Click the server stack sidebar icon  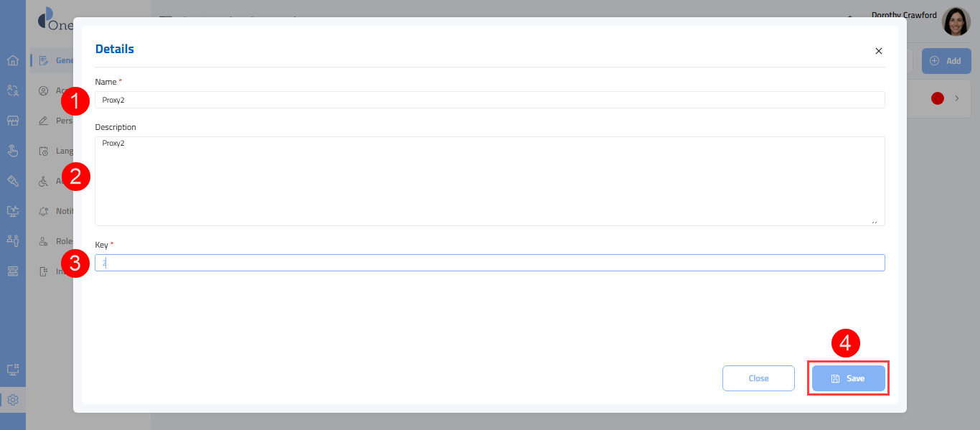(x=13, y=271)
